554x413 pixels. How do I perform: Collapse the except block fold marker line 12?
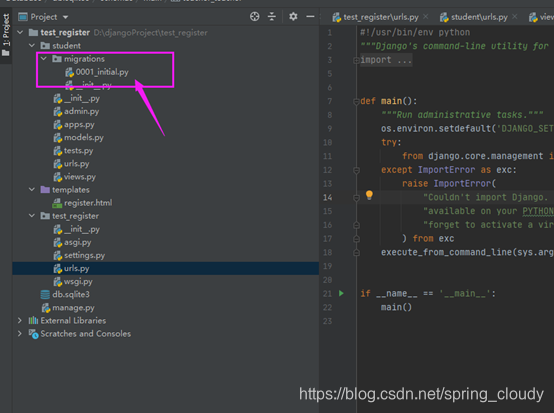point(356,171)
